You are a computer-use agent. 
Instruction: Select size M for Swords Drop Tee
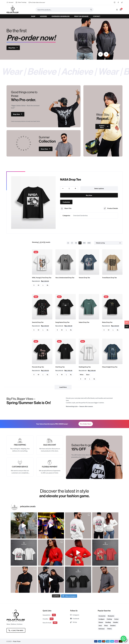click(x=38, y=330)
